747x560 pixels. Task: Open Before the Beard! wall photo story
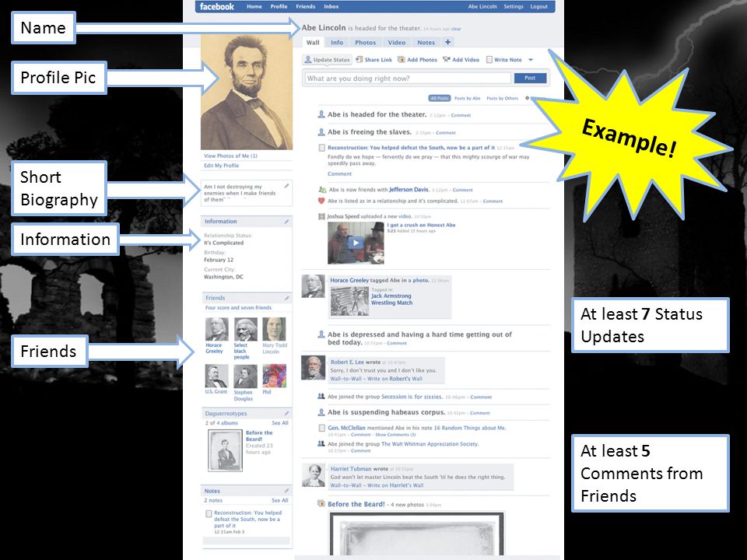click(x=356, y=504)
